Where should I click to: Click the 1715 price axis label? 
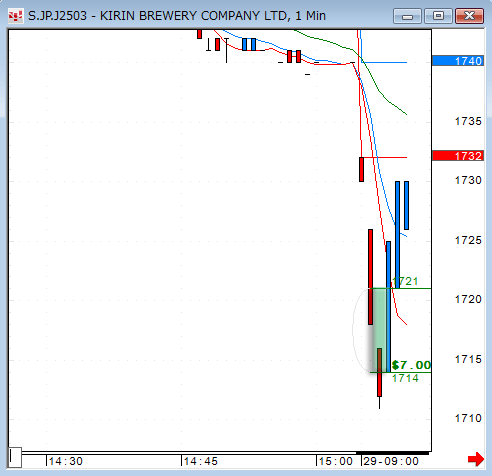coord(468,359)
